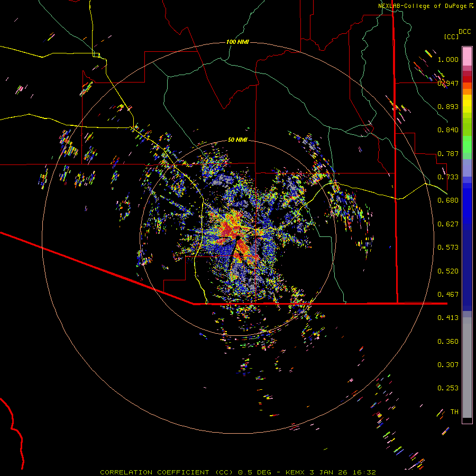The width and height of the screenshot is (476, 476).
Task: Click the Correlation Coefficient caption at bottom
Action: pos(238,472)
